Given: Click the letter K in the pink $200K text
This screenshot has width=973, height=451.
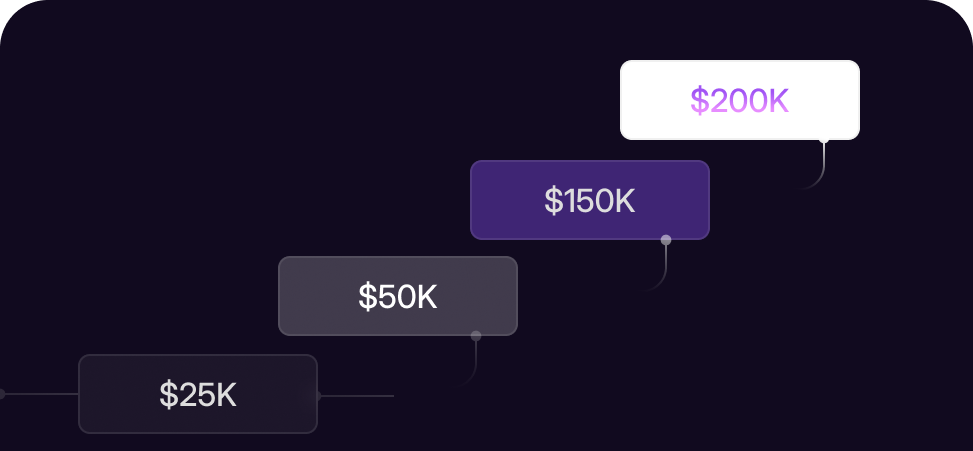Looking at the screenshot, I should 779,100.
